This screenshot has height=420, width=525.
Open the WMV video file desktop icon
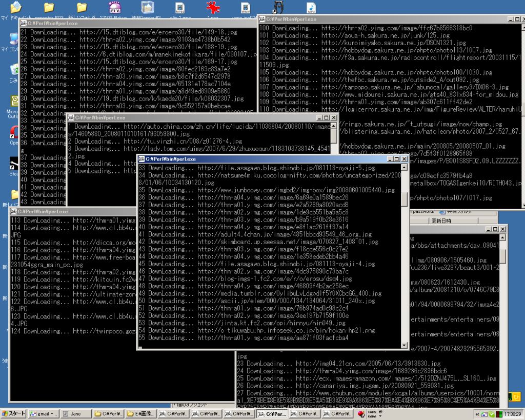pyautogui.click(x=246, y=7)
